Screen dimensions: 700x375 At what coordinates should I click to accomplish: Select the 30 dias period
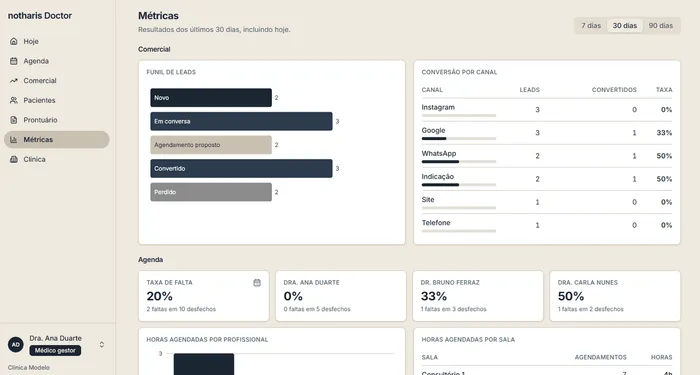tap(625, 25)
